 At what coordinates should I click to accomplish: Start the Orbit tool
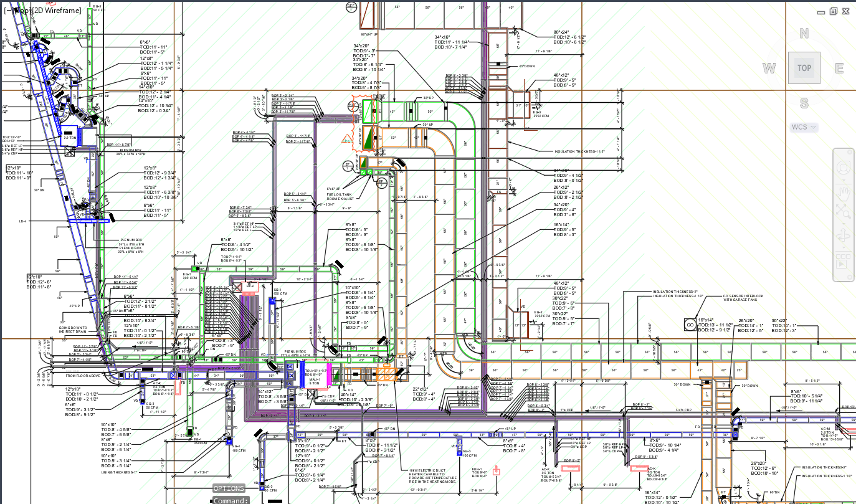pyautogui.click(x=844, y=236)
